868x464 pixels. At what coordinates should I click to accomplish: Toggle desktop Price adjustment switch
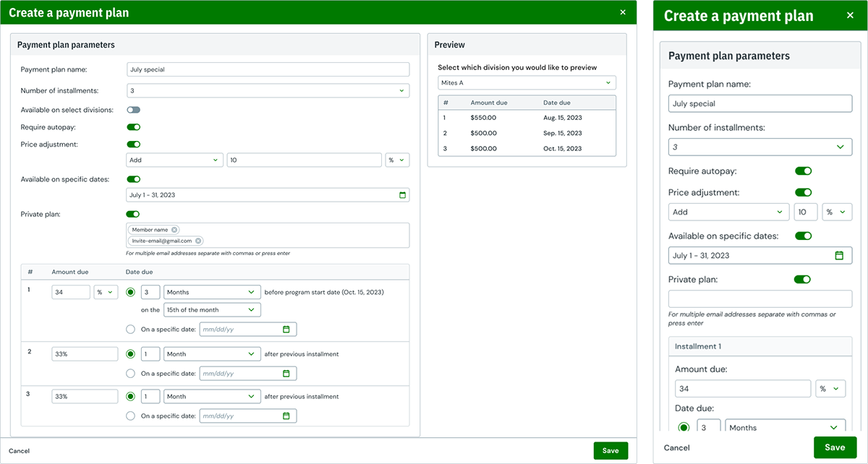point(133,145)
